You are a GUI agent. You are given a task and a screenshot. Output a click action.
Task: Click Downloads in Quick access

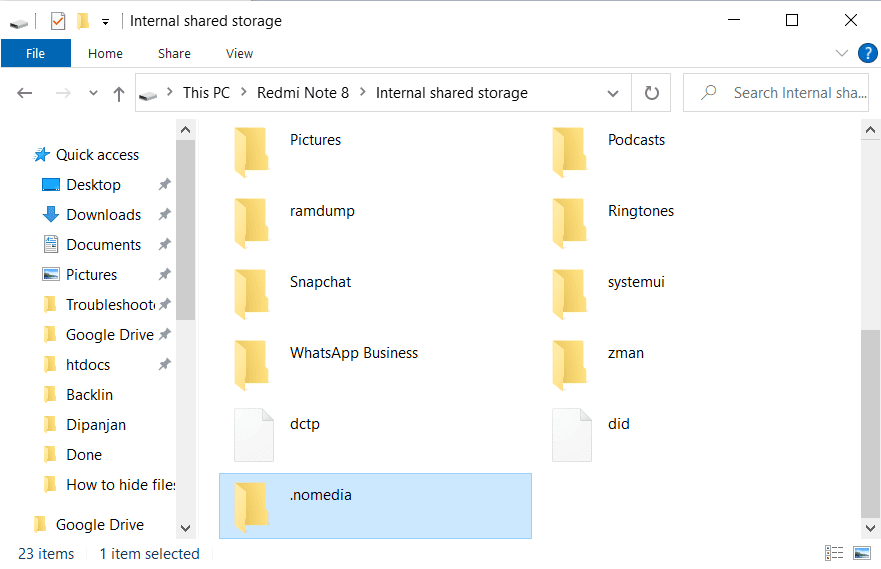(x=103, y=215)
